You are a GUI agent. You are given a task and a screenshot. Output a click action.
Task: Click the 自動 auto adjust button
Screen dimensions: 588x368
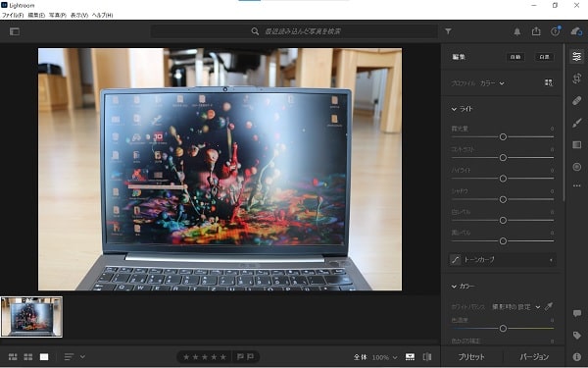coord(515,57)
